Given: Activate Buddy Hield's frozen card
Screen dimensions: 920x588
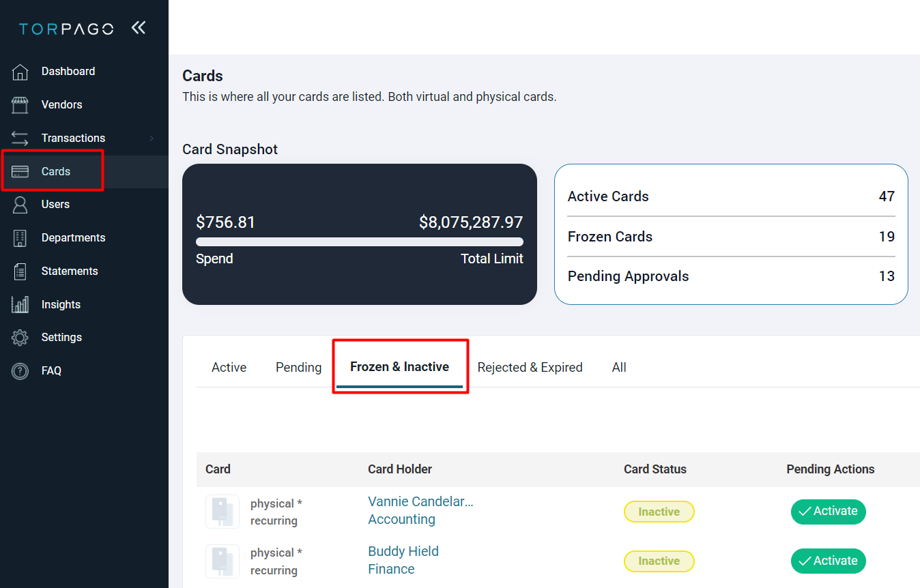Looking at the screenshot, I should pyautogui.click(x=828, y=561).
